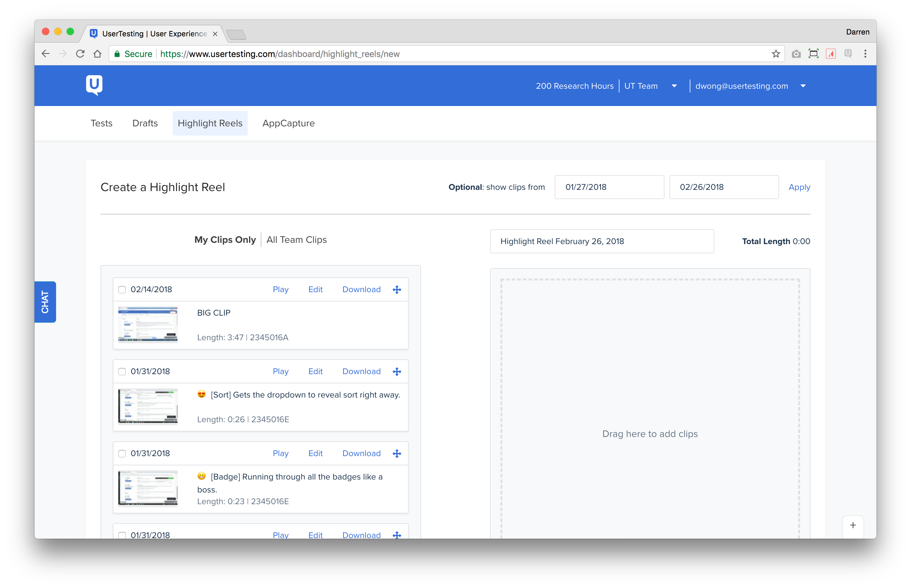Image resolution: width=911 pixels, height=588 pixels.
Task: Click the highlight reel title input field
Action: click(x=602, y=241)
